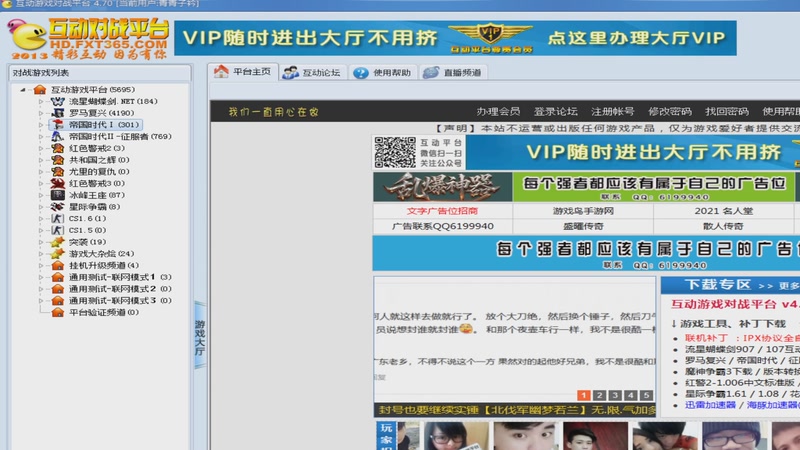Open the 散人传奇 link

[x=723, y=226]
